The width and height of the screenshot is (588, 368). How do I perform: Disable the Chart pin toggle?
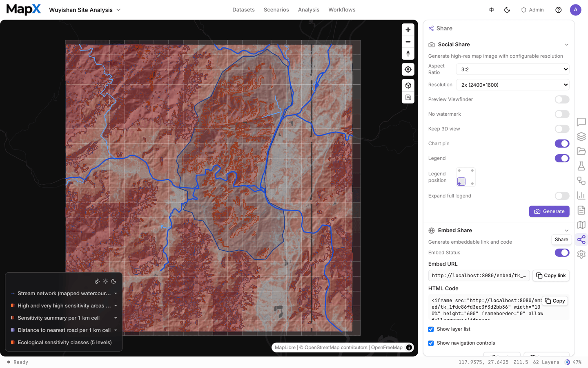click(x=562, y=144)
